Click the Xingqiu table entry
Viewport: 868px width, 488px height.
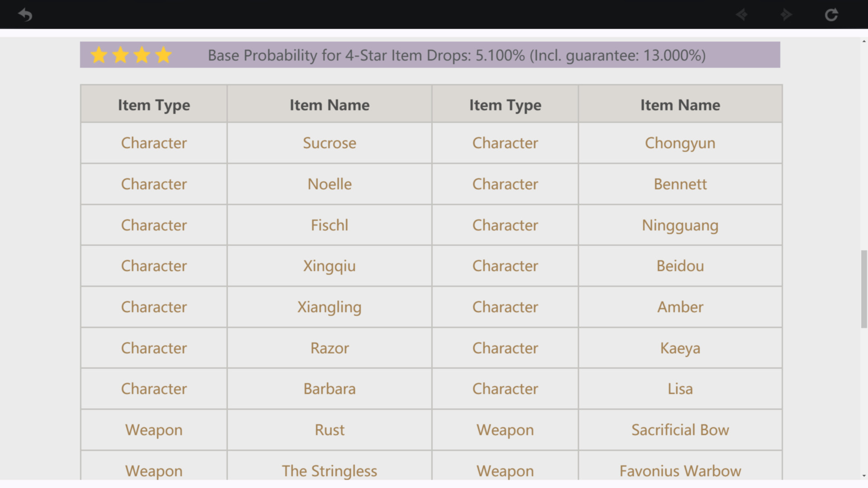point(329,266)
